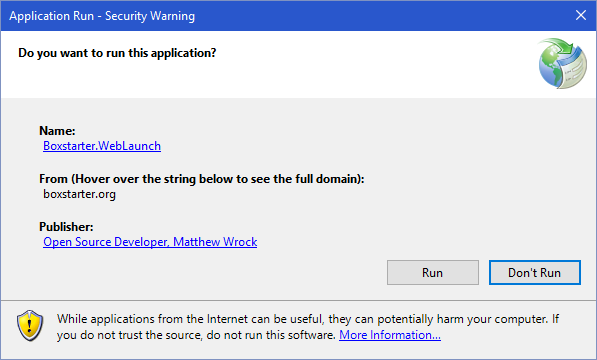The width and height of the screenshot is (597, 360).
Task: Click the boxstarter.org domain text
Action: pyautogui.click(x=80, y=194)
